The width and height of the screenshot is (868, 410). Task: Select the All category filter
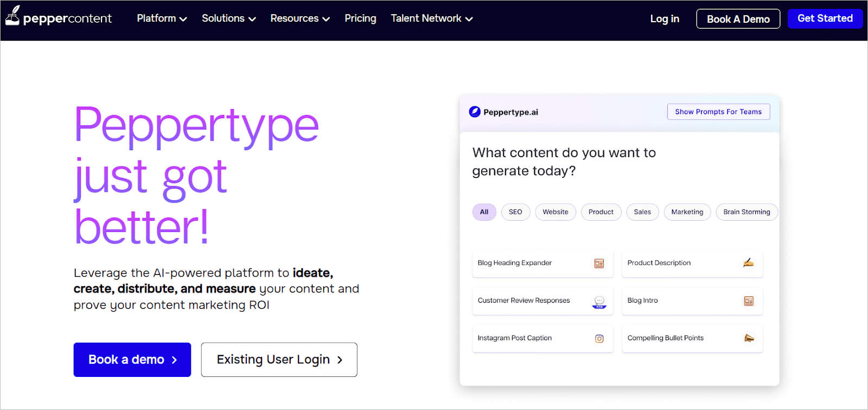[x=484, y=212]
